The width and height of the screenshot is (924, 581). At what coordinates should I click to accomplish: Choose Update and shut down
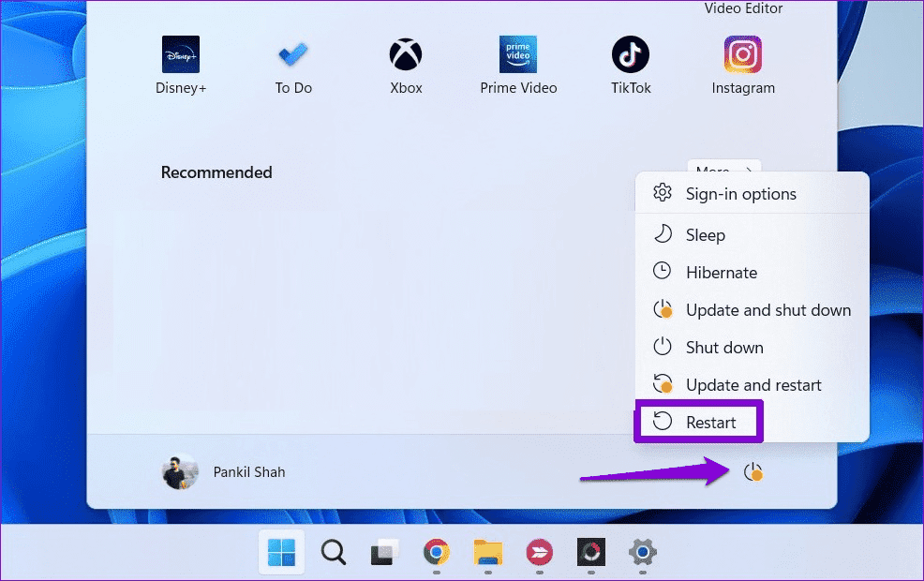pyautogui.click(x=752, y=310)
